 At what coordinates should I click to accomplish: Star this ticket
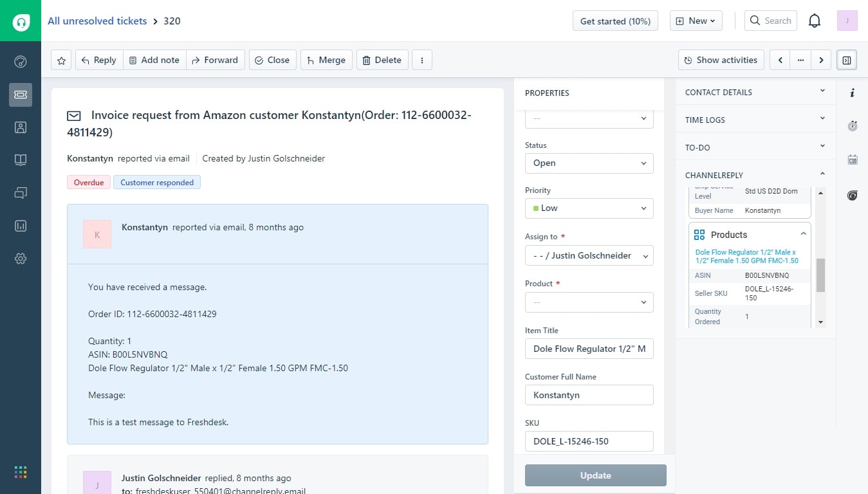coord(60,60)
